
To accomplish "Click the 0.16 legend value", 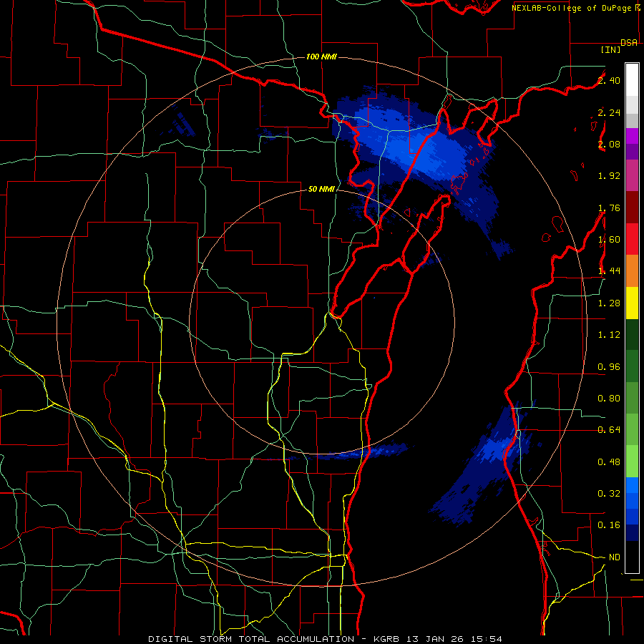I will click(x=609, y=525).
